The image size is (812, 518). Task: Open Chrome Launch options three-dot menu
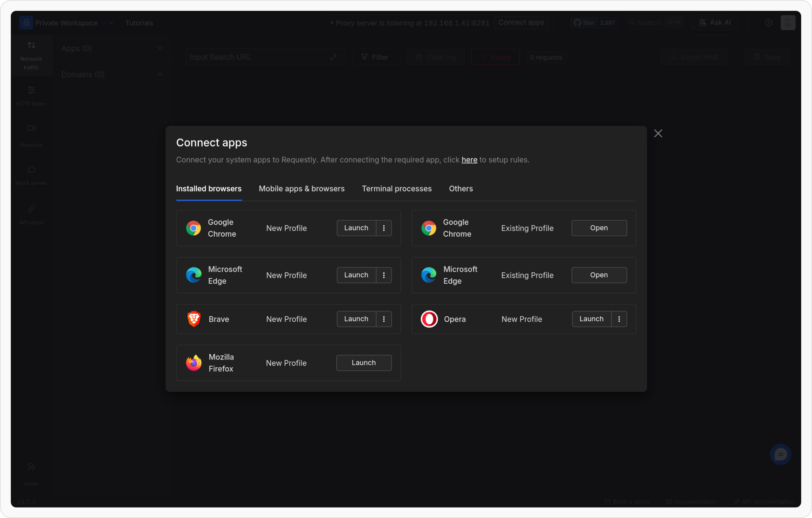(x=384, y=228)
